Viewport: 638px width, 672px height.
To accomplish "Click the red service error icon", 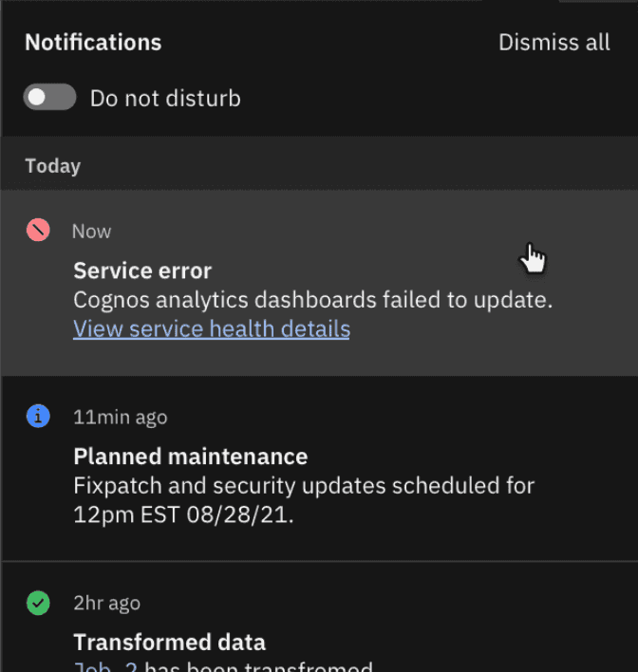I will point(38,230).
